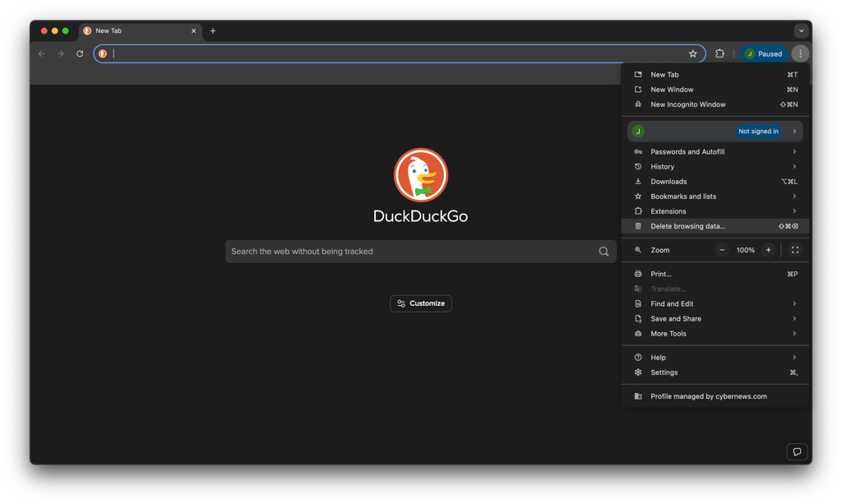Click the three-dot Chrome menu button
842x504 pixels.
point(800,53)
